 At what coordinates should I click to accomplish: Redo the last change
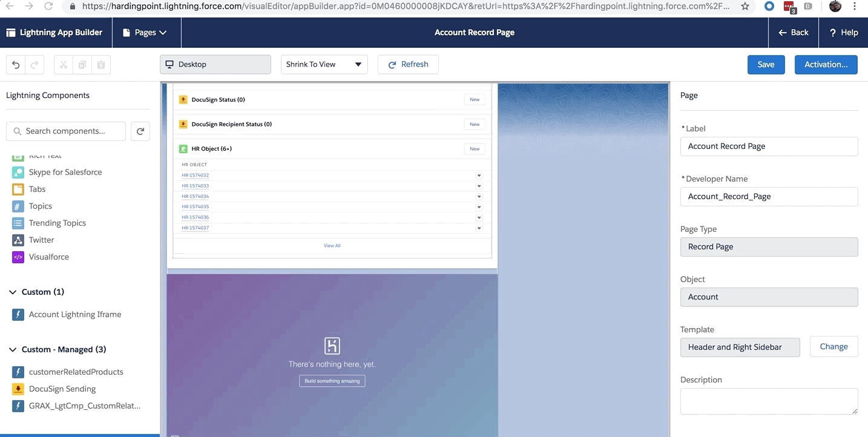pos(34,65)
